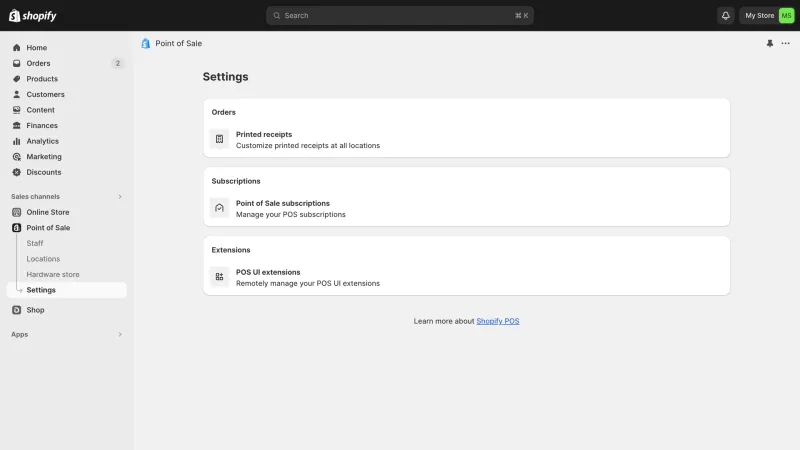Expand the Apps section chevron

[x=120, y=334]
